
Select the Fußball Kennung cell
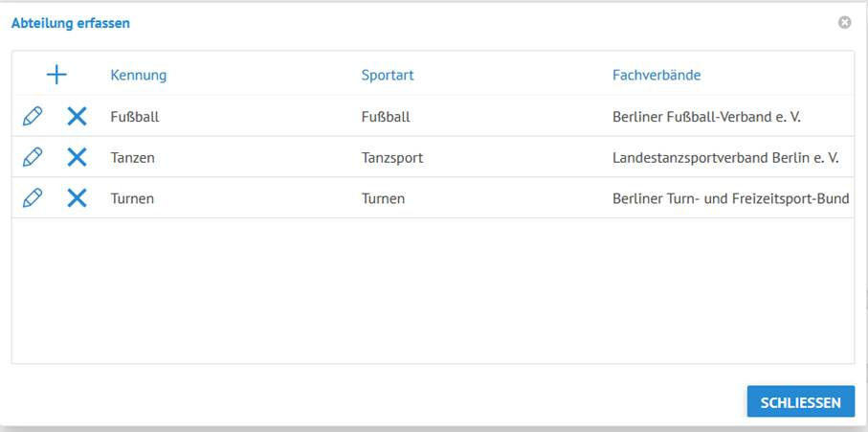pos(135,117)
